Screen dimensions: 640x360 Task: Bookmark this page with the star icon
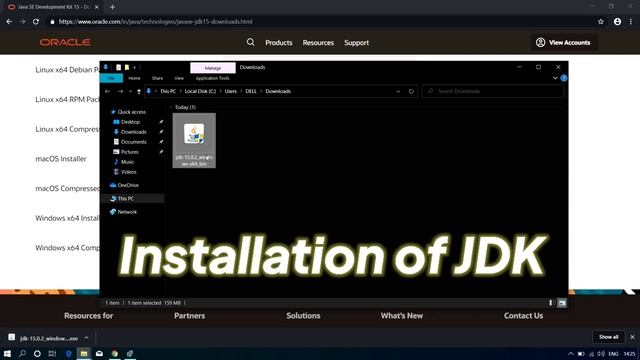[x=601, y=22]
